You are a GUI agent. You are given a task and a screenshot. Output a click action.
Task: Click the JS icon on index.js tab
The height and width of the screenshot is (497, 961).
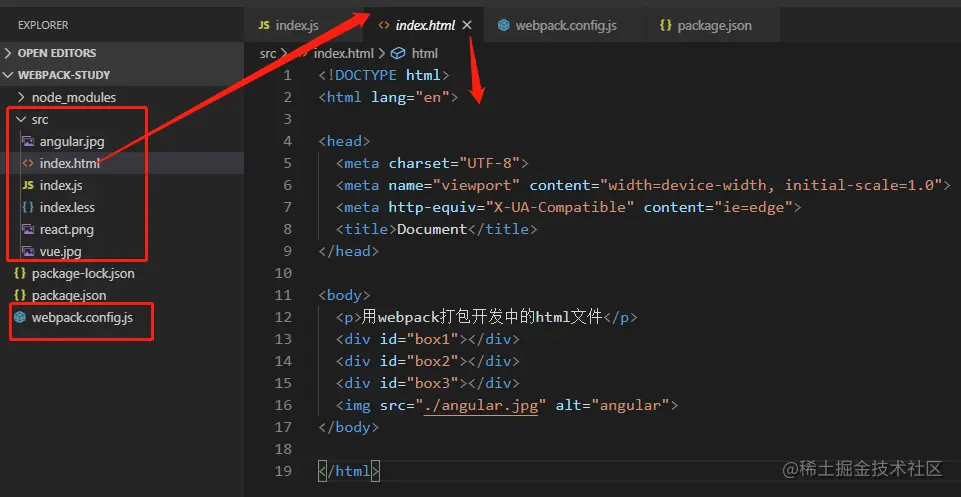[x=264, y=25]
